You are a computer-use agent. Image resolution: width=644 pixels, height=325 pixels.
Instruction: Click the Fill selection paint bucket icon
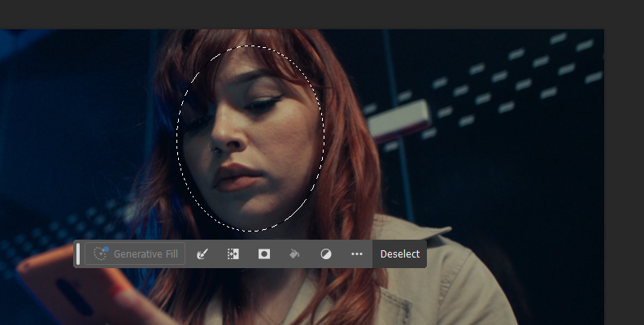tap(295, 253)
